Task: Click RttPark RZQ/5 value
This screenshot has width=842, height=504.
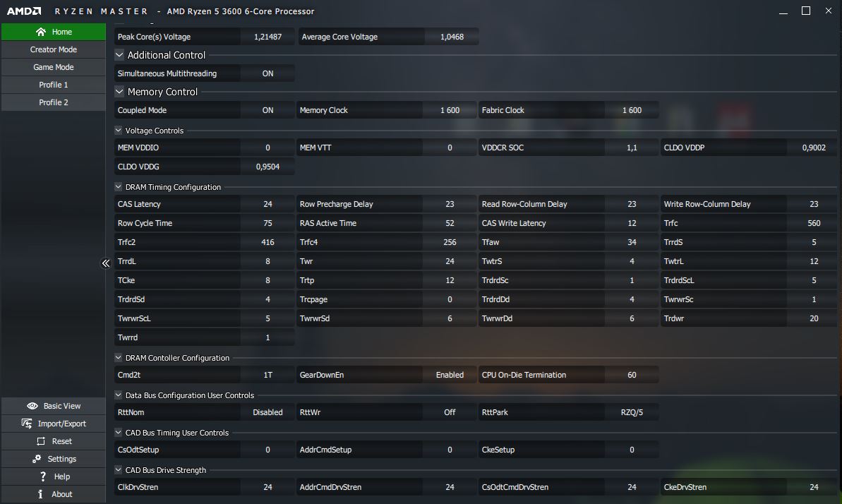Action: [x=632, y=412]
